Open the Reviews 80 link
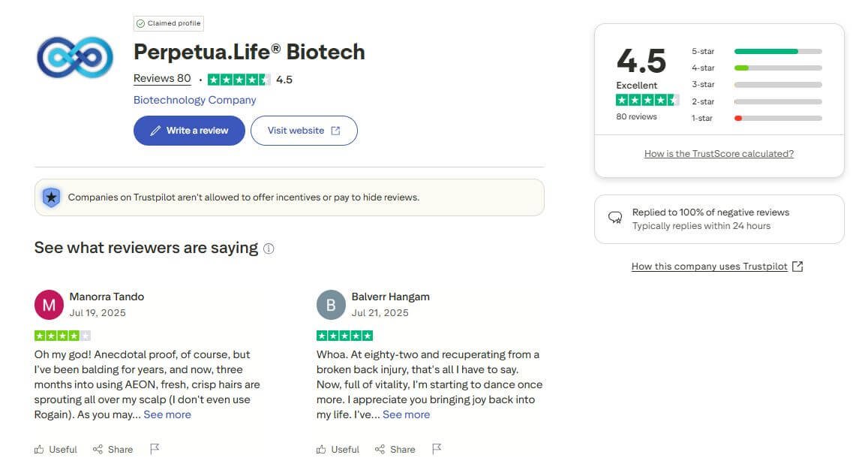Image resolution: width=868 pixels, height=473 pixels. 162,79
